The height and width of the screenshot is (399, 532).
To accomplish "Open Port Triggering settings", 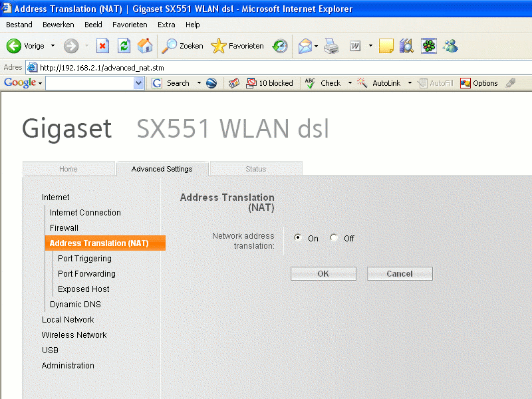I will tap(84, 259).
